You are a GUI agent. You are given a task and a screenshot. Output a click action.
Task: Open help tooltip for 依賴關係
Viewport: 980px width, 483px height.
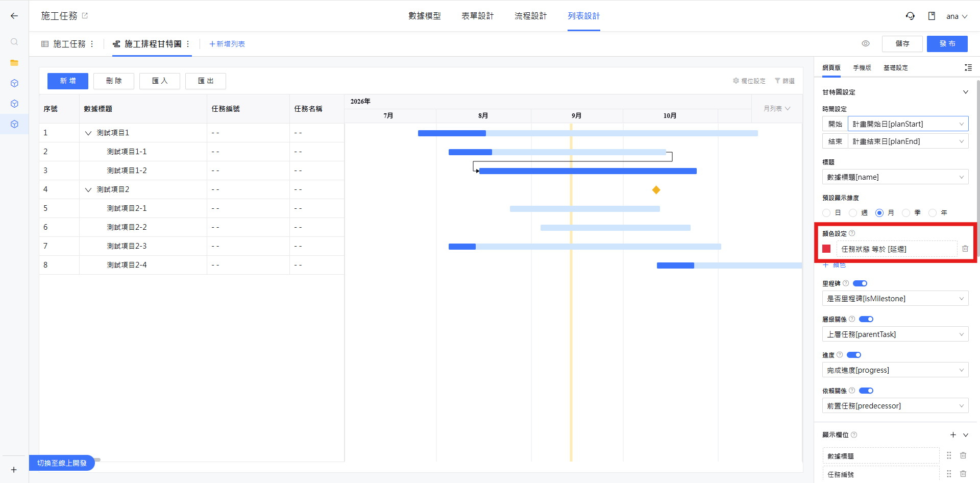852,391
